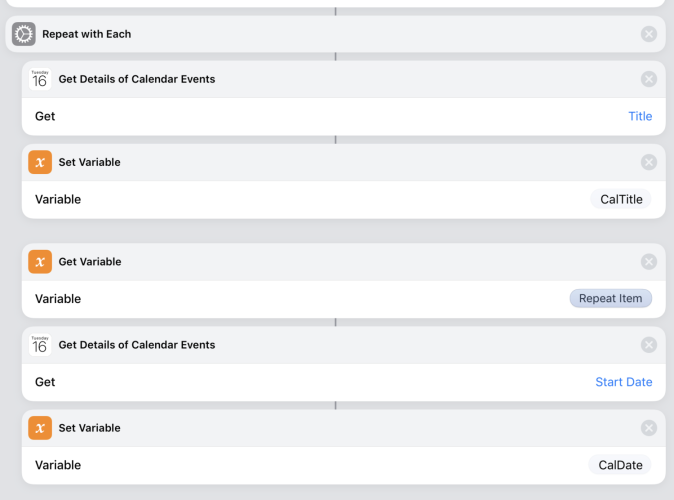Select the Repeat with Each action header
This screenshot has height=500, width=674.
(87, 34)
